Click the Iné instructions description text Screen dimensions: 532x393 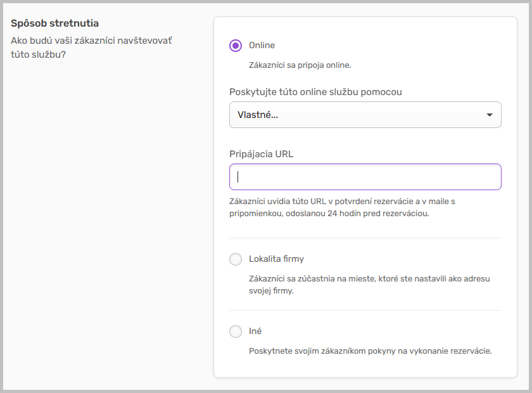coord(370,351)
